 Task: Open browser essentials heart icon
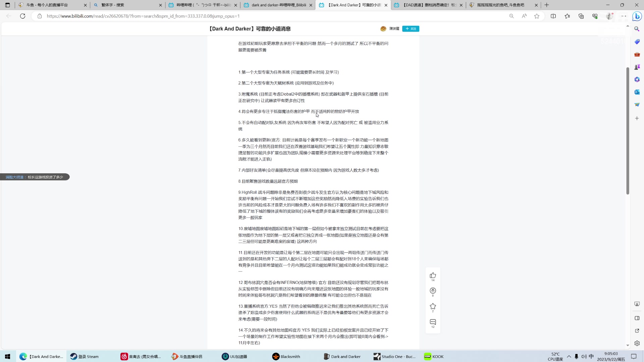tap(595, 16)
